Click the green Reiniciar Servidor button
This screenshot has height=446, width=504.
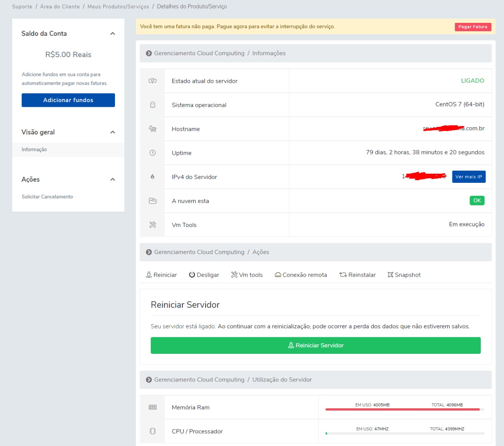[x=315, y=346]
